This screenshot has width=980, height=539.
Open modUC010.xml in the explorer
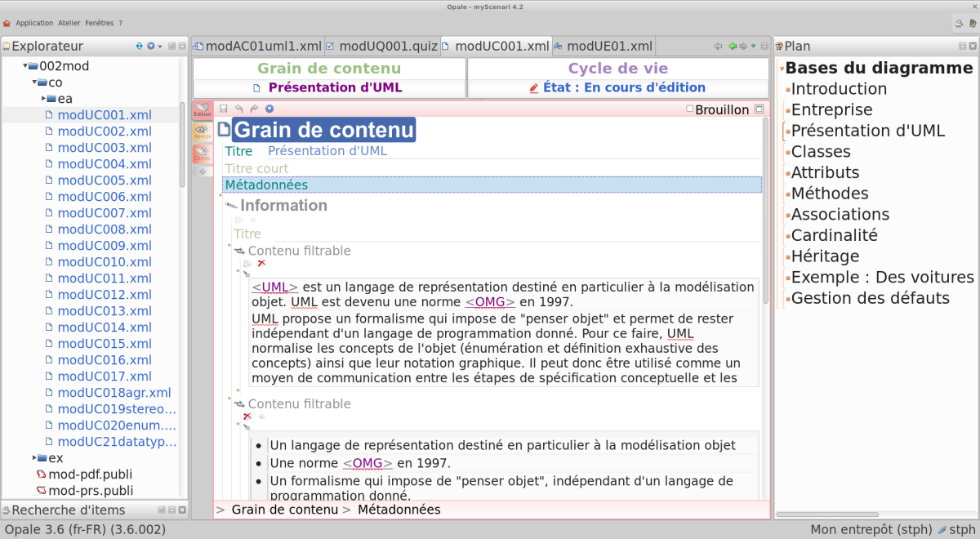coord(104,262)
